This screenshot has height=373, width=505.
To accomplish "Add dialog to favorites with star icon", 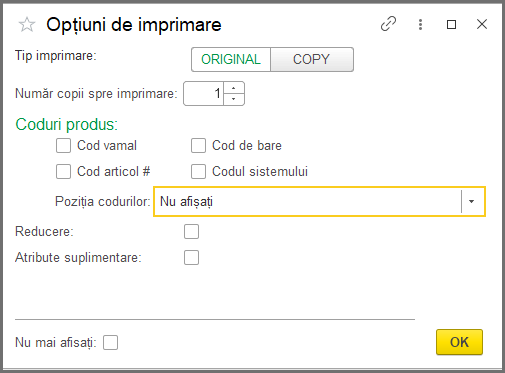I will (x=27, y=25).
